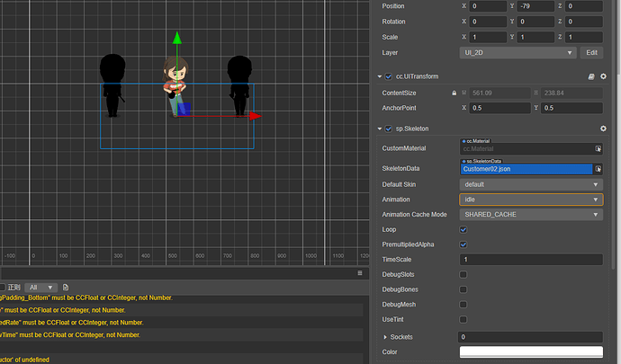The image size is (621, 364).
Task: Open sp.Skeleton component settings gear
Action: (x=603, y=129)
